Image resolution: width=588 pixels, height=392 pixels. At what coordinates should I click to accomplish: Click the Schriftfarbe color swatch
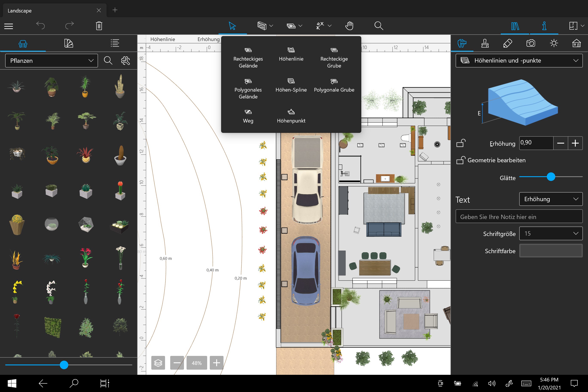[551, 251]
